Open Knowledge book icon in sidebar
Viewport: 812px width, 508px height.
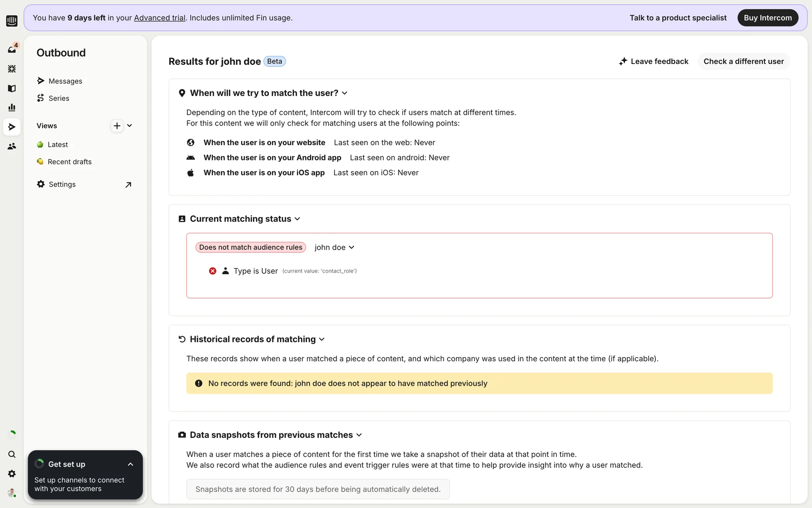(x=12, y=88)
